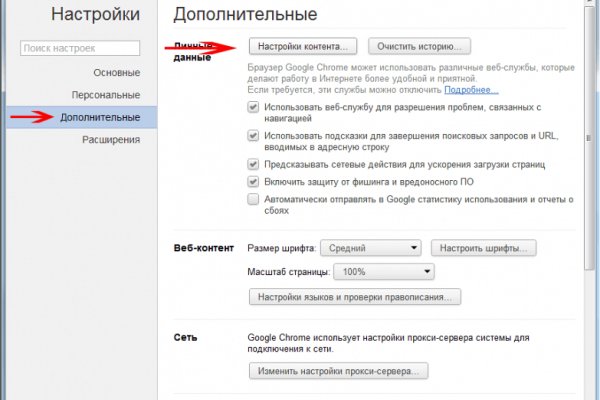600x400 pixels.
Task: Click the Настроить шрифты button
Action: click(485, 248)
